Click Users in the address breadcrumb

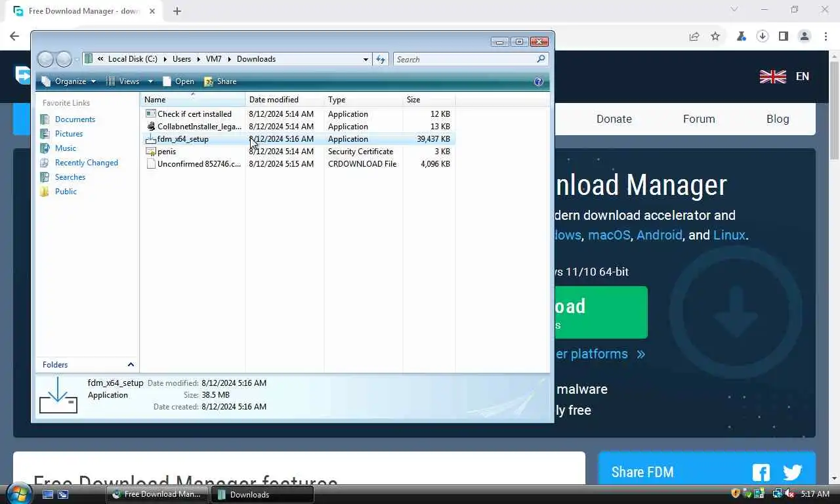click(182, 59)
